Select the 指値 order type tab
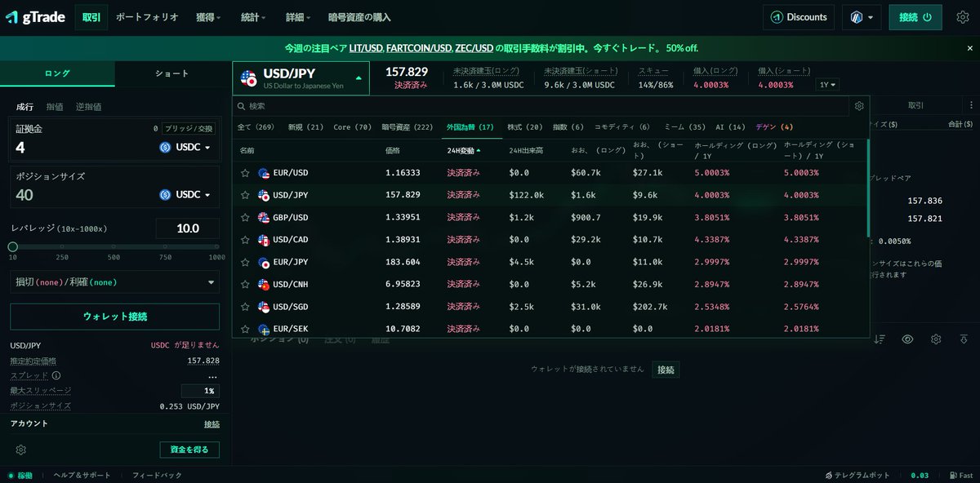 (x=55, y=107)
